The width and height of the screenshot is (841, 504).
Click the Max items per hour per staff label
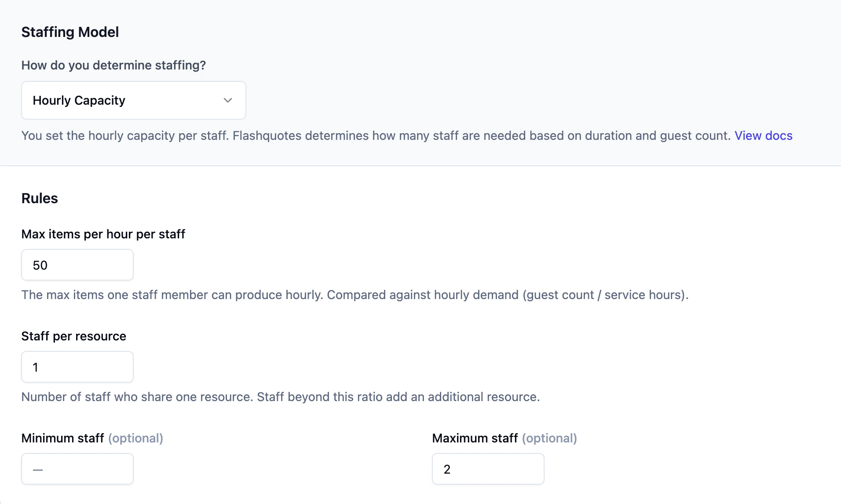(x=103, y=234)
